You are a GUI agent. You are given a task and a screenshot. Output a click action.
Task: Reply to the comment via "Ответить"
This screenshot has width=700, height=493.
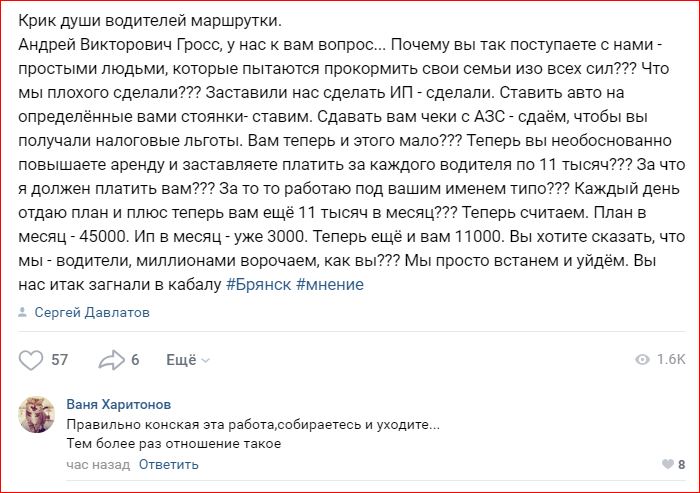click(x=169, y=464)
